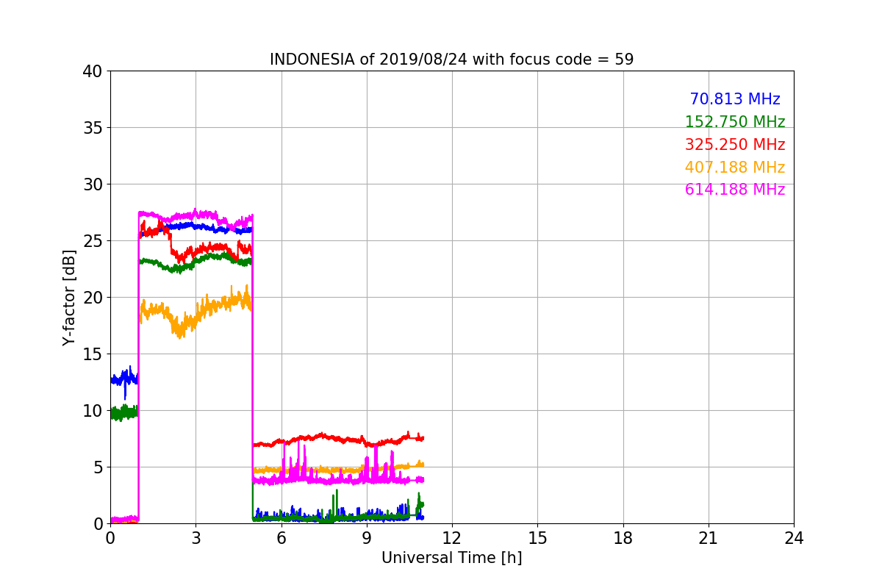Click the x-axis tick label 24

point(794,538)
